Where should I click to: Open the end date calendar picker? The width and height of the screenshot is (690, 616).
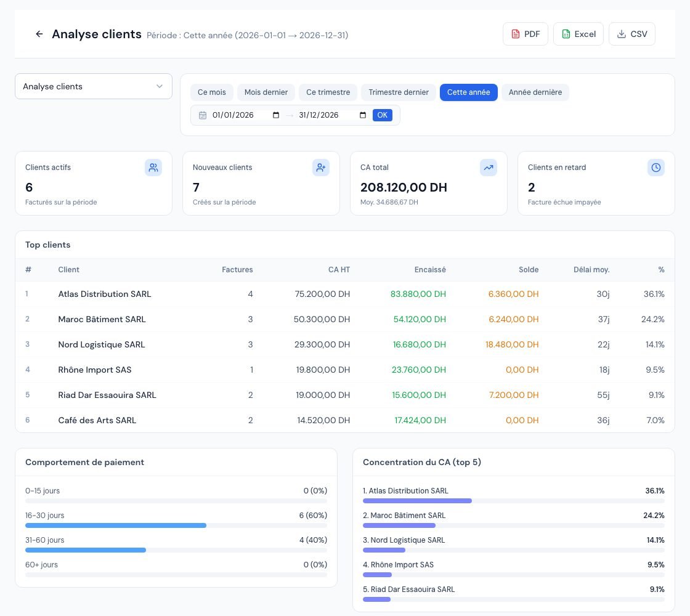point(363,115)
